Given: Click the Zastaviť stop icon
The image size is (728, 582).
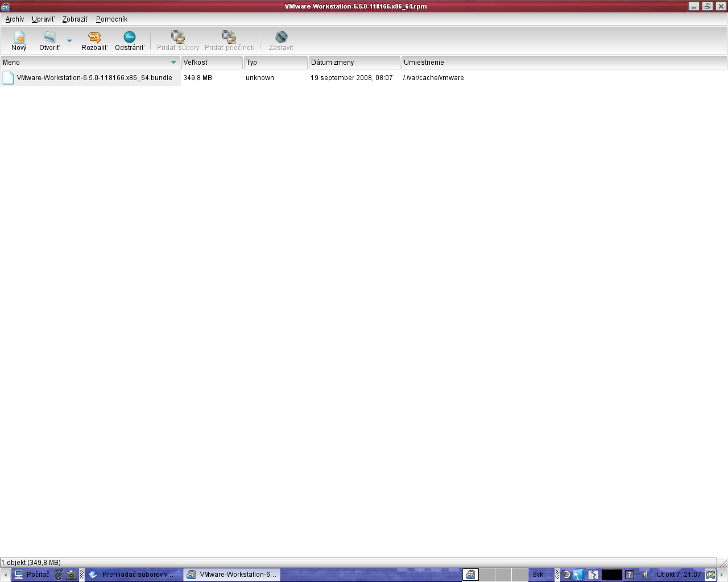Looking at the screenshot, I should pos(282,38).
